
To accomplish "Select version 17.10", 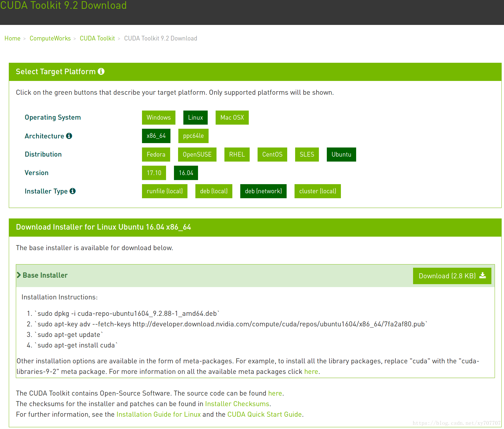I will coord(154,173).
